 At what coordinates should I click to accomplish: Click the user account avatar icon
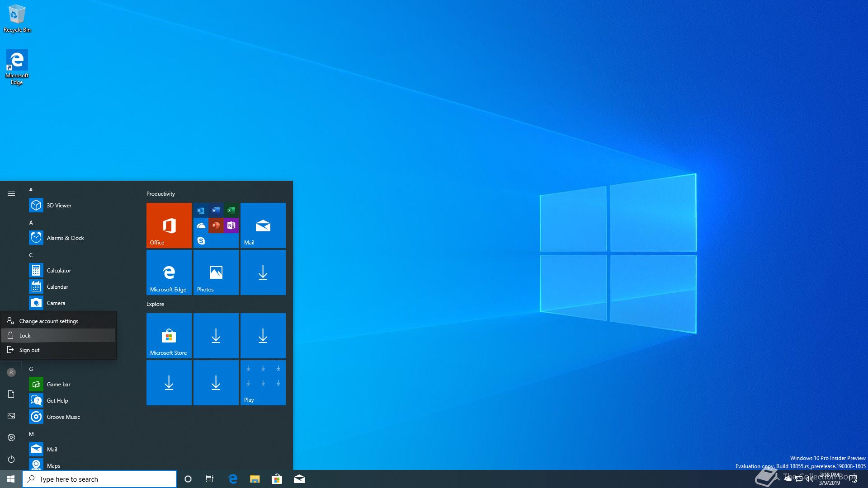click(x=11, y=372)
